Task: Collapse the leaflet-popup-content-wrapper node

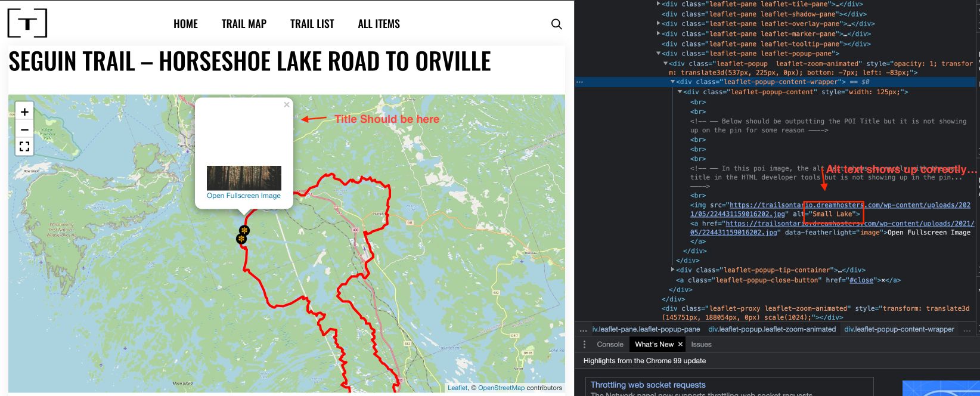Action: [672, 82]
